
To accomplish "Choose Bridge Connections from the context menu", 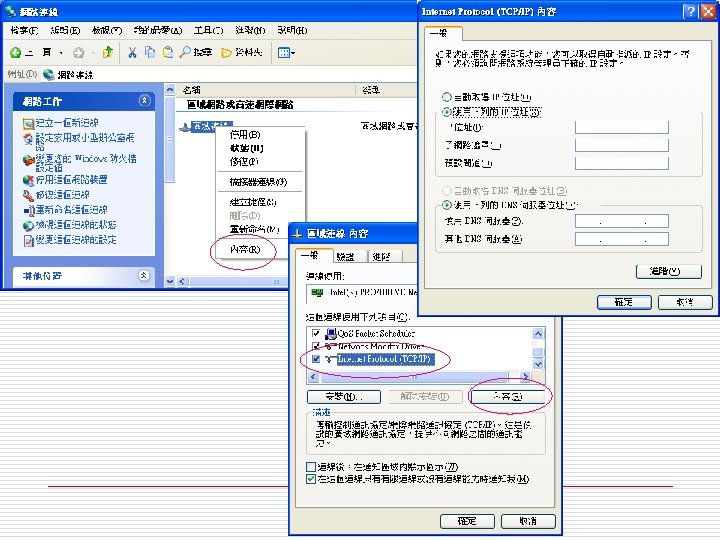I will 259,182.
